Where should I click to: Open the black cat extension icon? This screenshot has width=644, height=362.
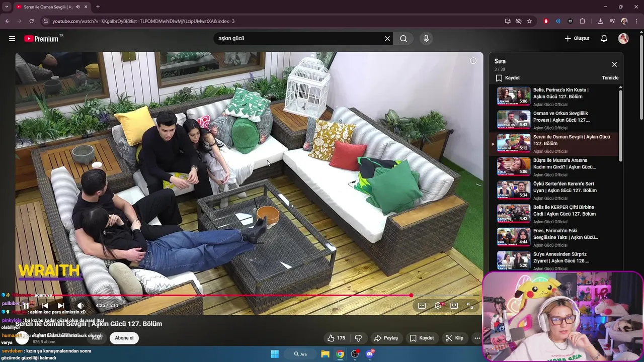[x=570, y=21]
